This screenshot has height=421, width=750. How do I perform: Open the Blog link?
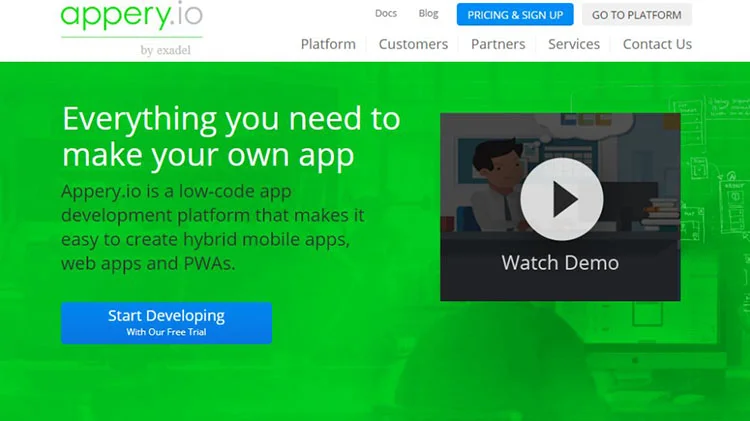pos(428,13)
